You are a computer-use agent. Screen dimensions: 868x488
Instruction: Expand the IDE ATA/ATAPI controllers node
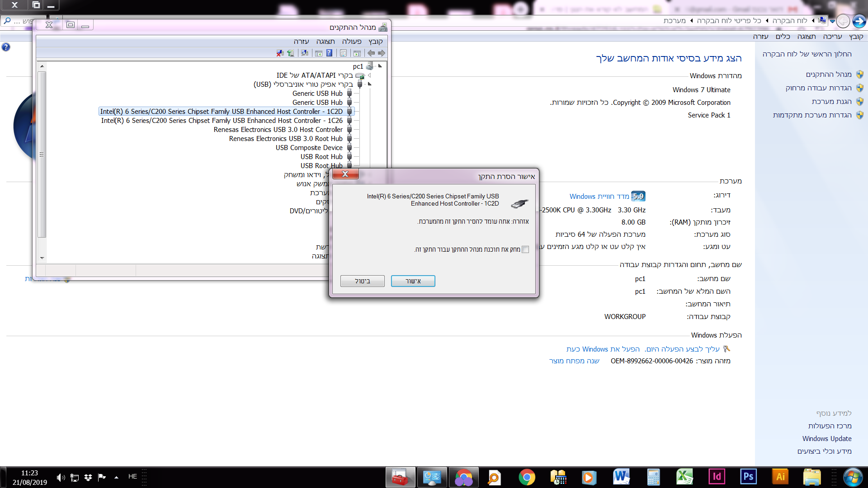click(x=369, y=75)
